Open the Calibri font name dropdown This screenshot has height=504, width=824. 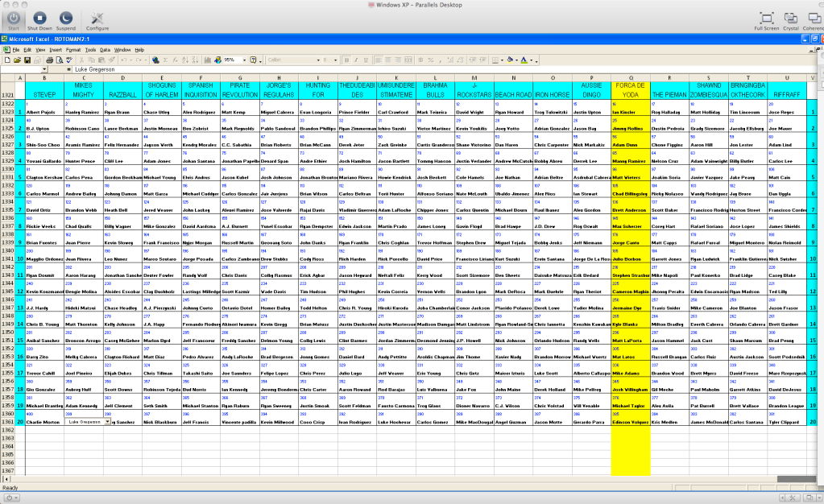[x=318, y=60]
